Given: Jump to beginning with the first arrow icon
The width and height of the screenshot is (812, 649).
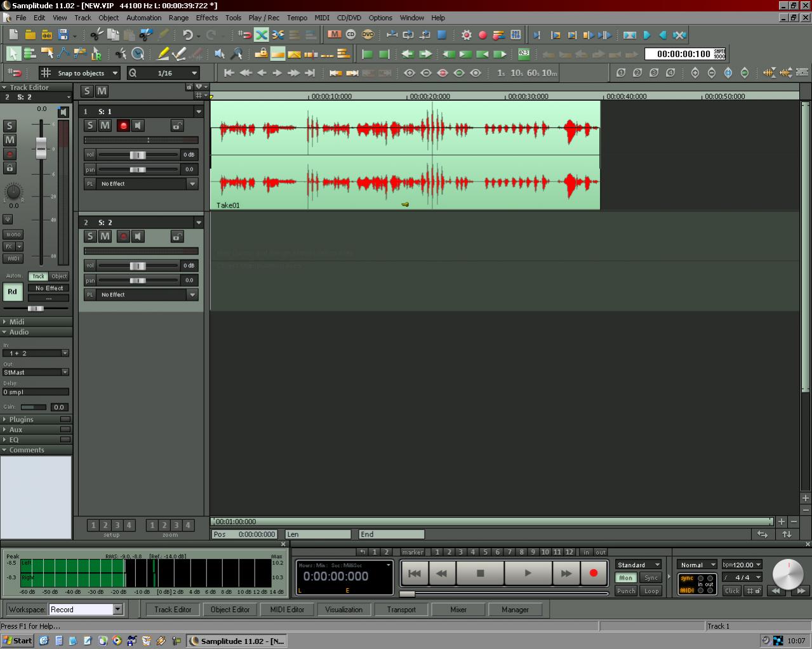Looking at the screenshot, I should [229, 73].
